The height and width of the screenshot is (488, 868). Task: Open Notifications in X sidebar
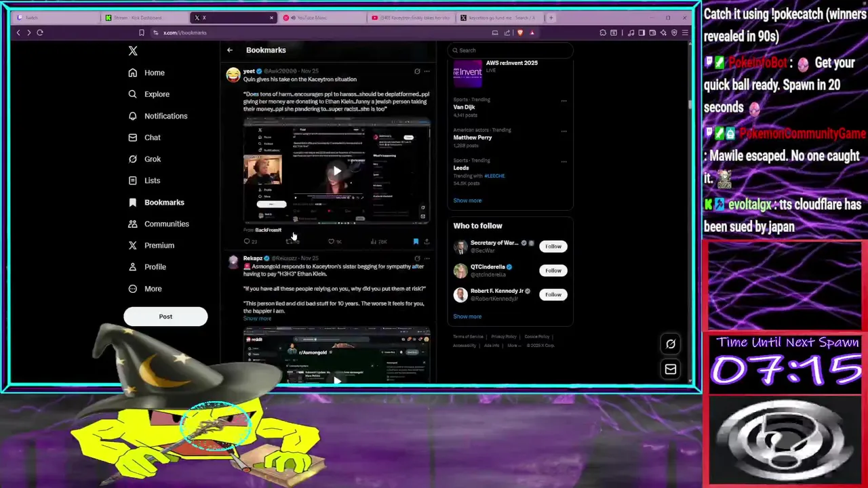pyautogui.click(x=157, y=116)
